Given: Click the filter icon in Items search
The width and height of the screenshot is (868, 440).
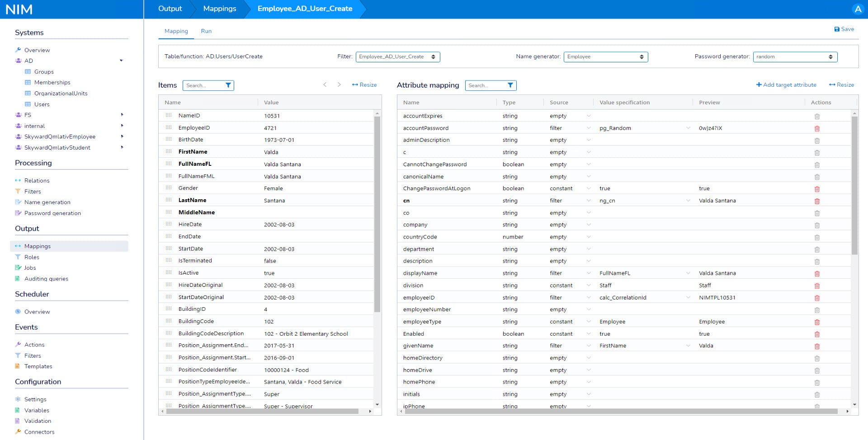Looking at the screenshot, I should [x=228, y=85].
